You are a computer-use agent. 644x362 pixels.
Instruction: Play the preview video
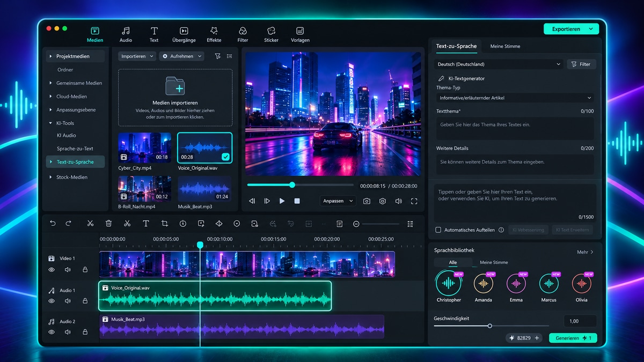click(x=282, y=201)
